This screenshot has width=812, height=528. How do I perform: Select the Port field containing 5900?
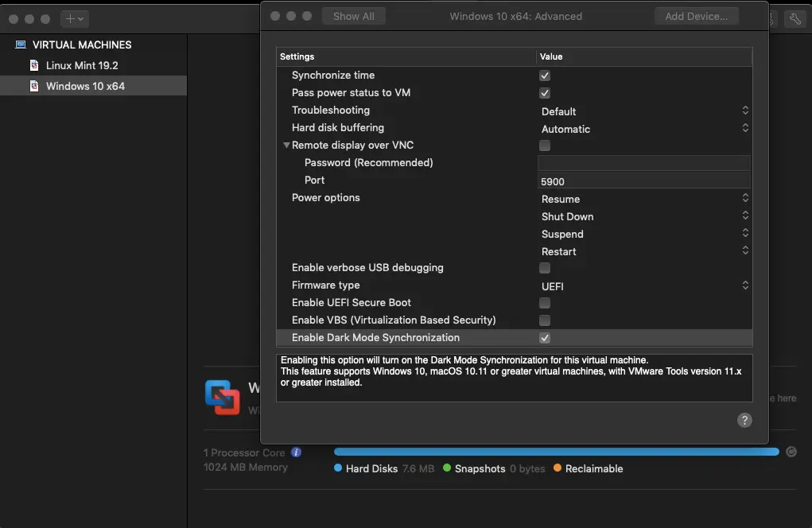tap(644, 181)
